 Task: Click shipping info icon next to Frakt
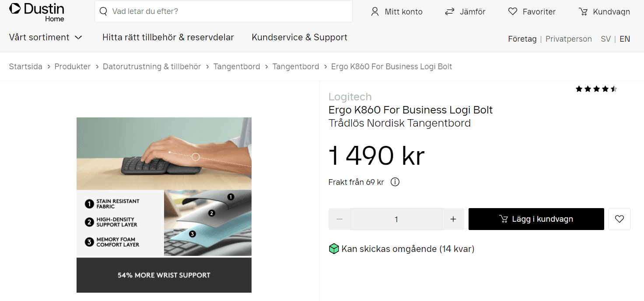pyautogui.click(x=395, y=182)
